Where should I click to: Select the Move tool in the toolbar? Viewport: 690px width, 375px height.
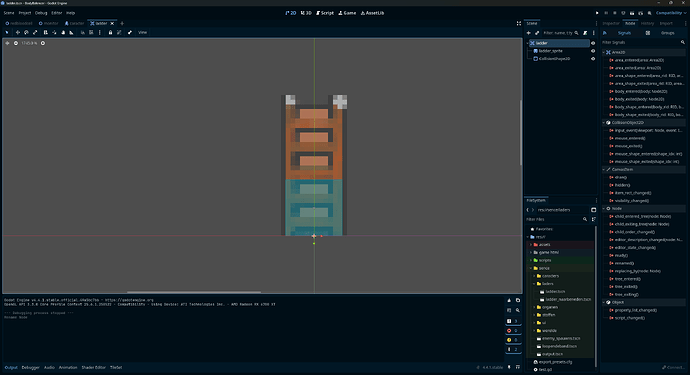pyautogui.click(x=18, y=33)
